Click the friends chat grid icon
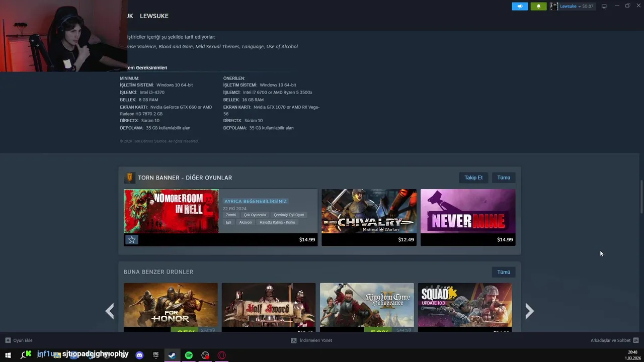The width and height of the screenshot is (644, 362). [636, 340]
